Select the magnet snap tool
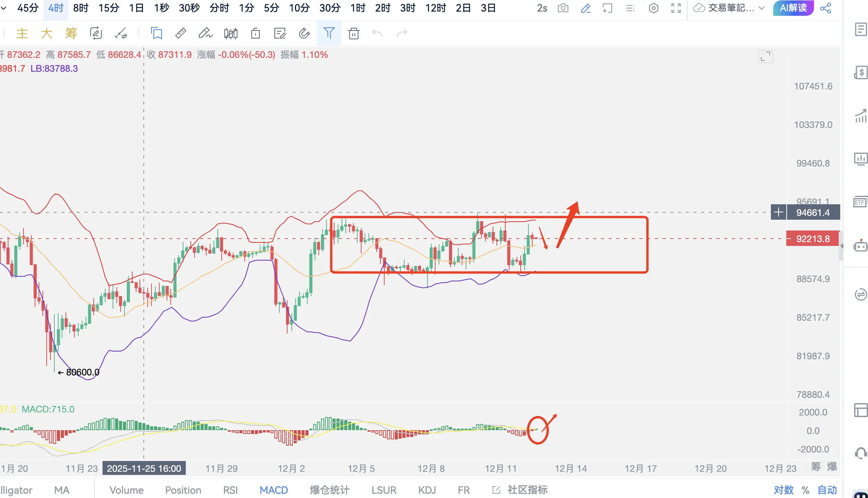Image resolution: width=868 pixels, height=498 pixels. pyautogui.click(x=304, y=34)
